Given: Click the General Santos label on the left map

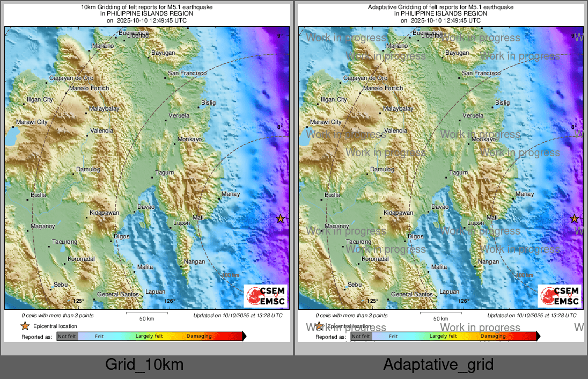Looking at the screenshot, I should pos(115,294).
